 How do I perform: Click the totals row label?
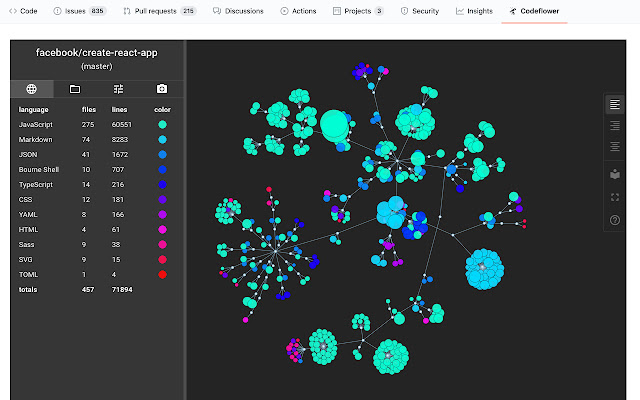pyautogui.click(x=28, y=290)
